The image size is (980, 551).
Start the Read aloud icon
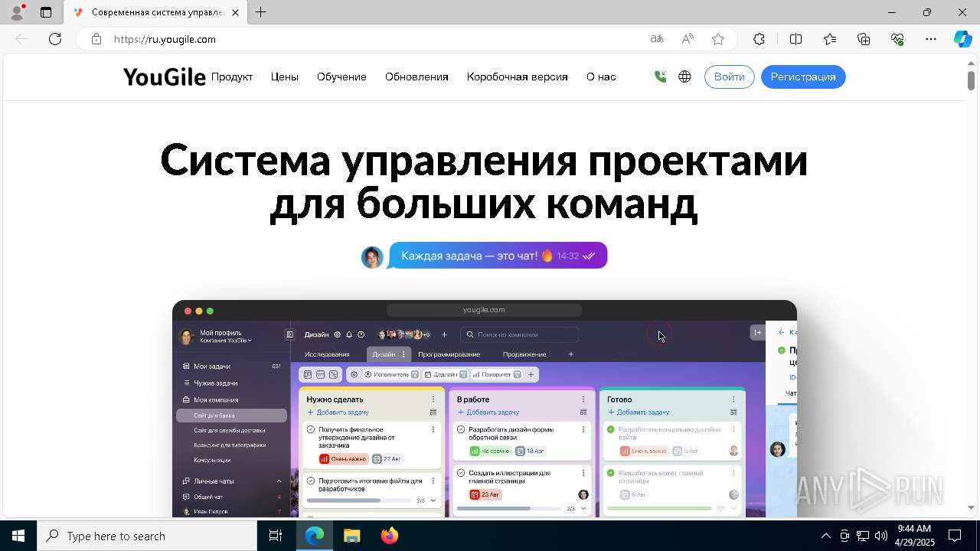click(688, 39)
